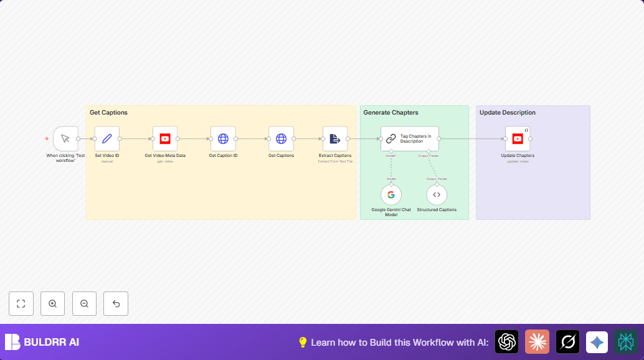Click the output connector of Extract Captions node

tap(348, 139)
